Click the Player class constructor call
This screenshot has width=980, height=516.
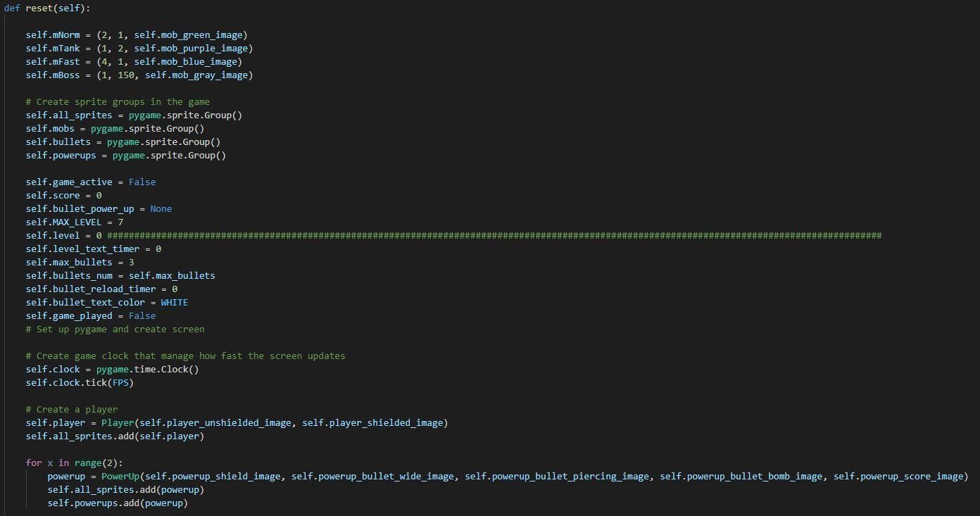(x=118, y=422)
